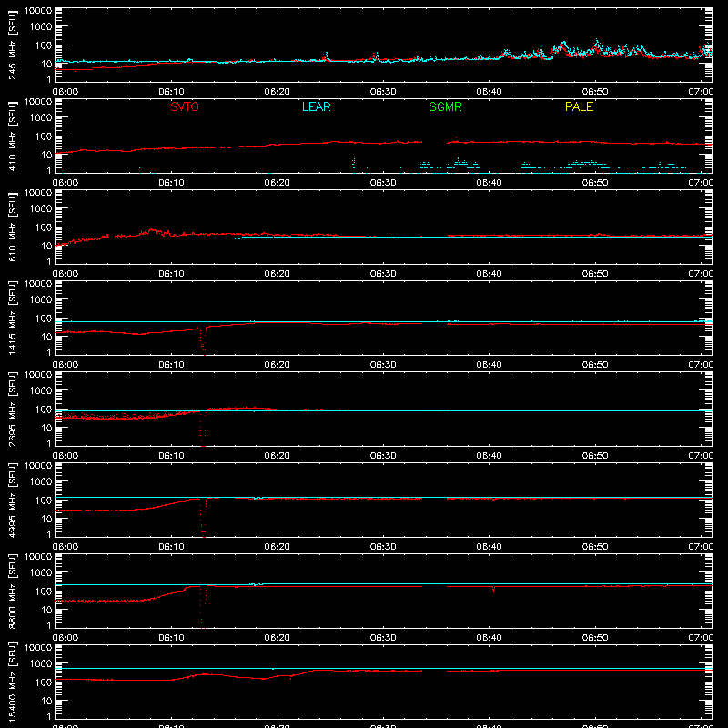
Task: Click 06:30 time label under 245 MHz plot
Action: click(x=383, y=92)
